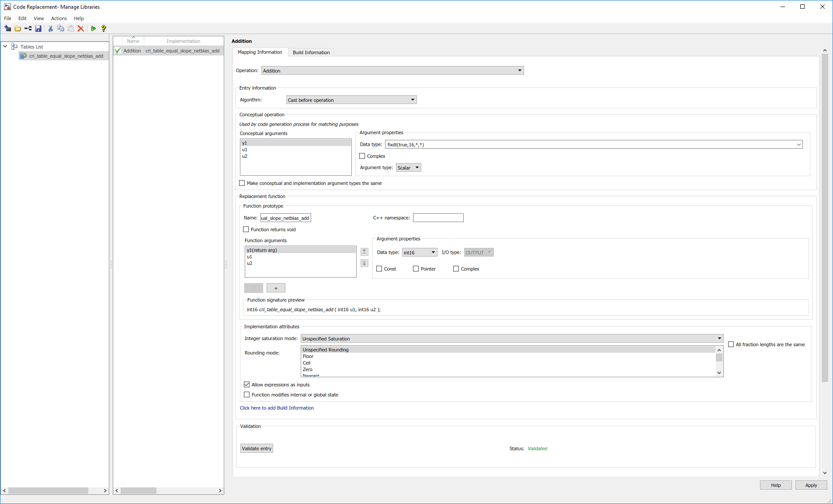833x504 pixels.
Task: Check Function modifies internal or global state
Action: click(x=246, y=395)
